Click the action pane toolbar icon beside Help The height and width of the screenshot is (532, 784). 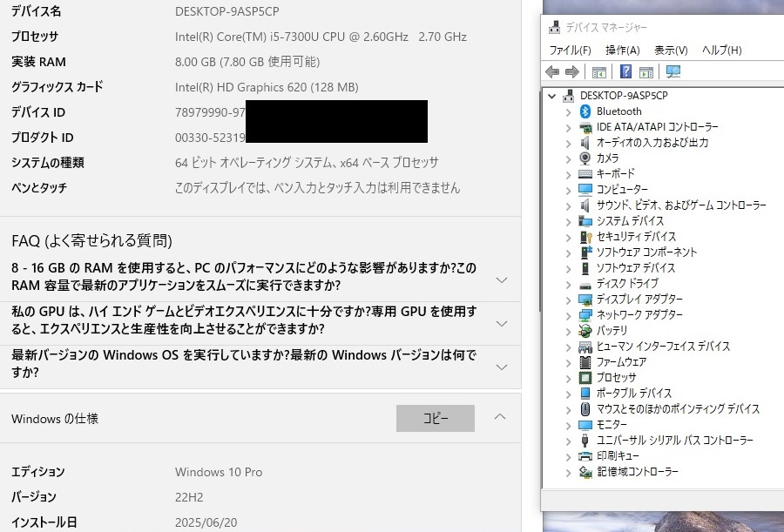tap(646, 72)
